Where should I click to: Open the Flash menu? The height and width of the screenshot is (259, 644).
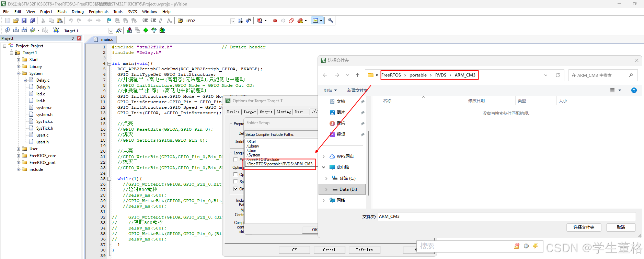pyautogui.click(x=62, y=12)
